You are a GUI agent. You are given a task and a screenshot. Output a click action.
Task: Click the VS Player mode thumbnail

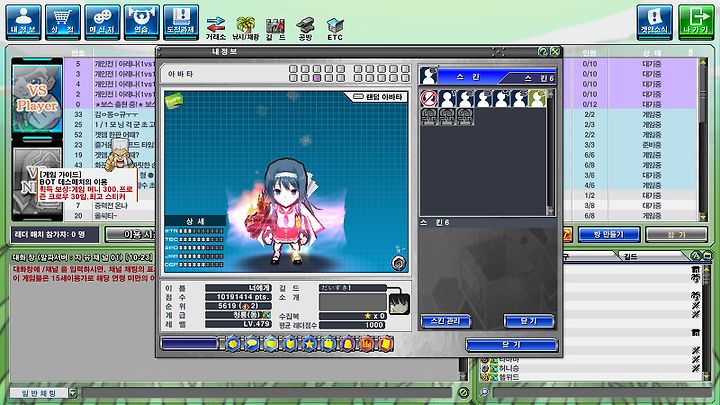tap(37, 98)
